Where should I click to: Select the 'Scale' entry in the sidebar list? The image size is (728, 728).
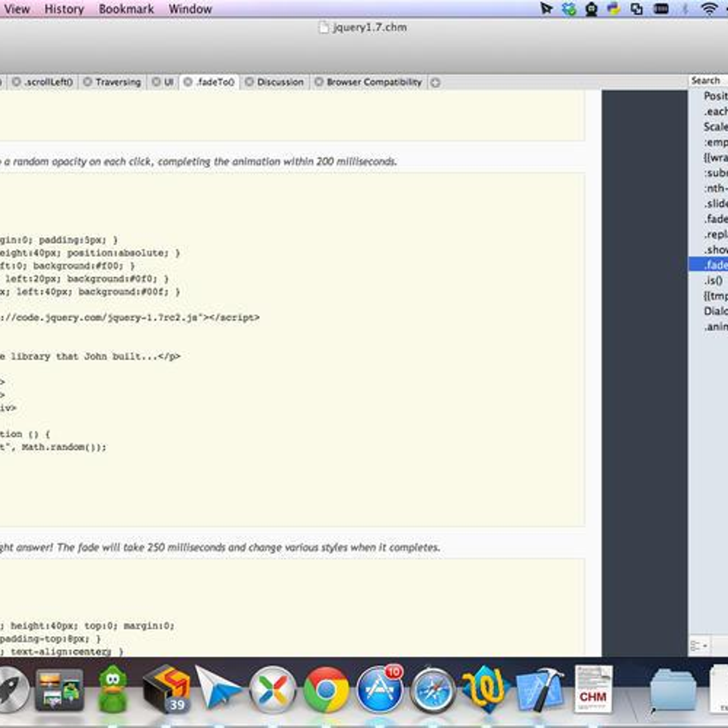pos(708,127)
